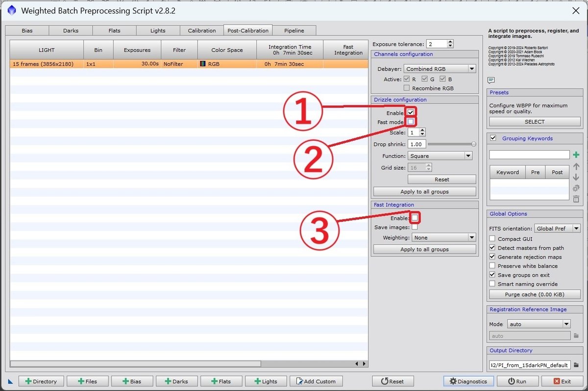Add a Directory with plus button

coord(41,381)
